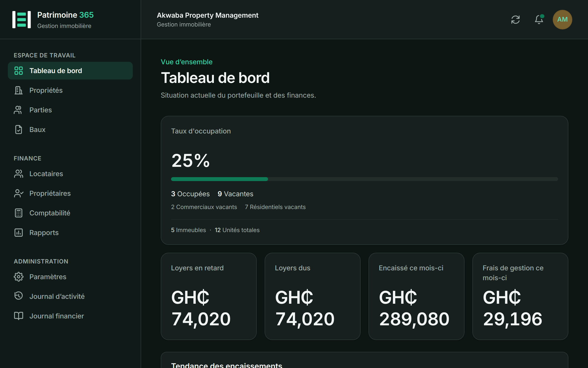Viewport: 588px width, 368px height.
Task: Open Journal financier
Action: 70,316
